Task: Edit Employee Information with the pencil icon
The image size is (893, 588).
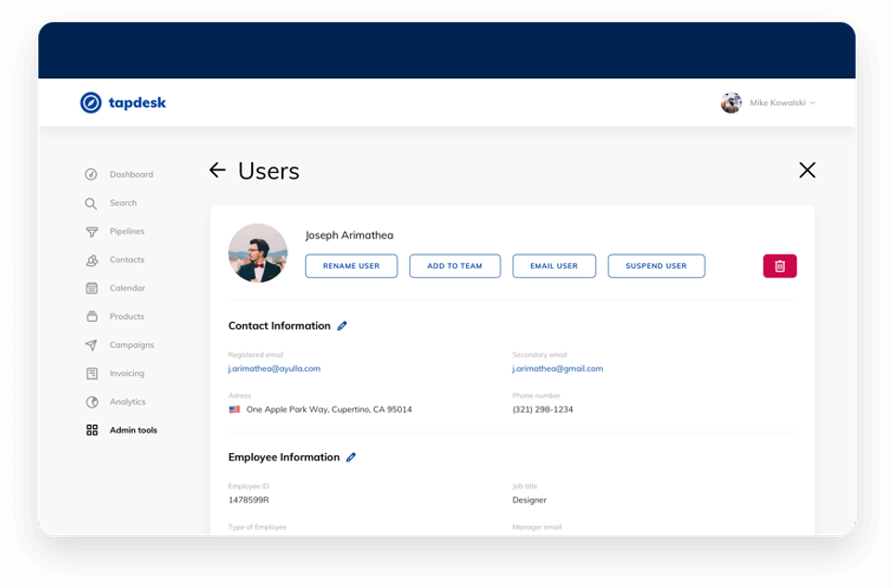Action: 351,457
